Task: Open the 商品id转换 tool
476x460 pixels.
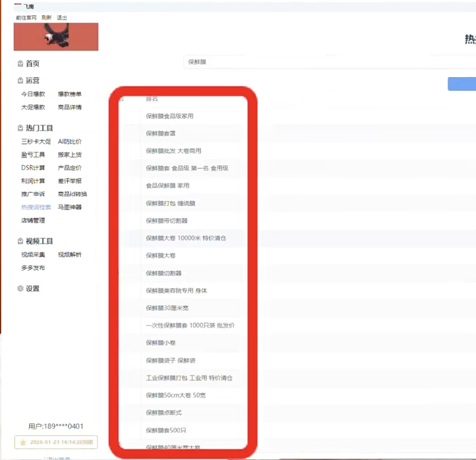Action: 72,194
